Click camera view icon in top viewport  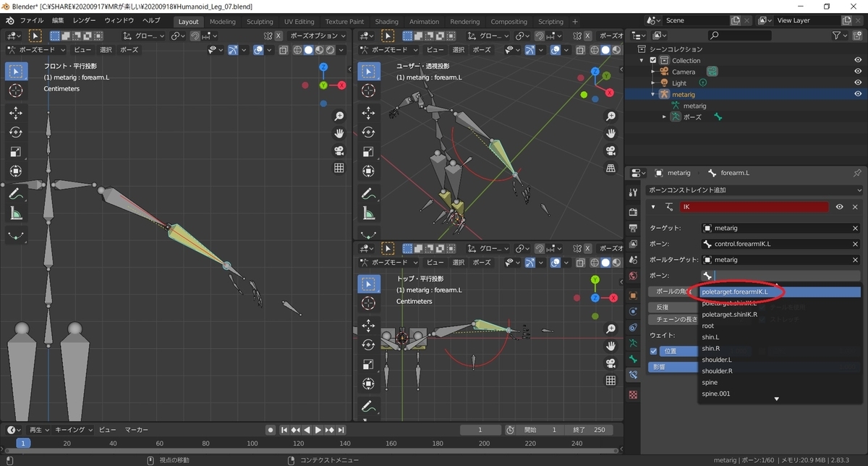click(x=611, y=364)
